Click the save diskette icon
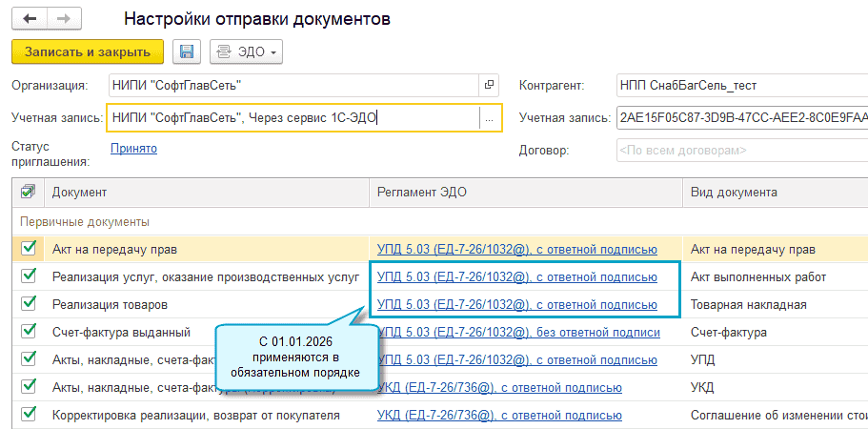 coord(187,51)
